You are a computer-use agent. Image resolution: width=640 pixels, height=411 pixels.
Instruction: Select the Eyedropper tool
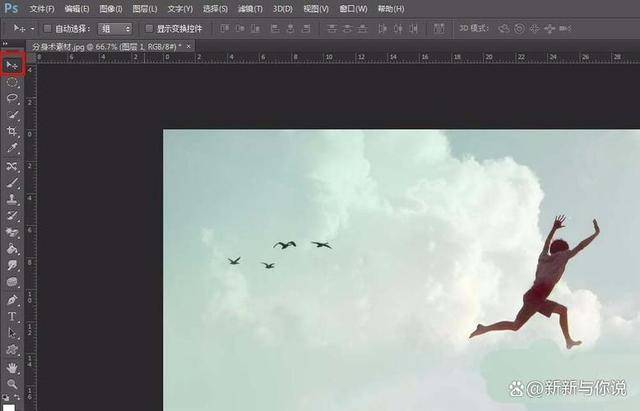click(x=12, y=148)
